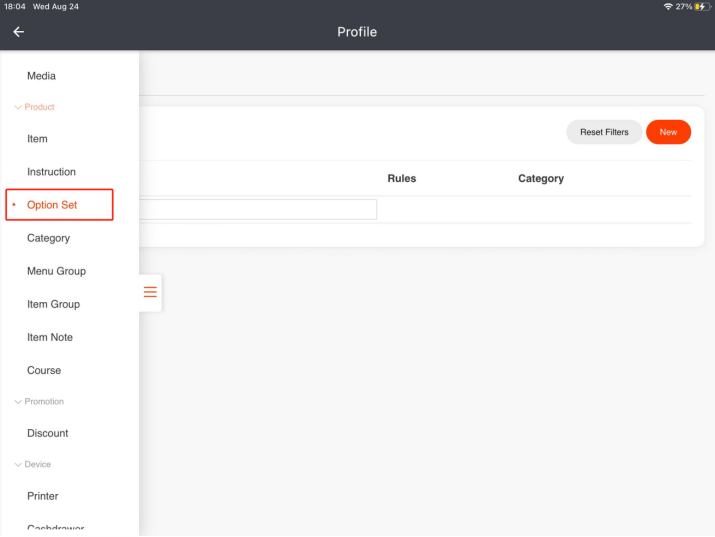This screenshot has width=715, height=537.
Task: Tap the battery indicator icon
Action: (701, 7)
